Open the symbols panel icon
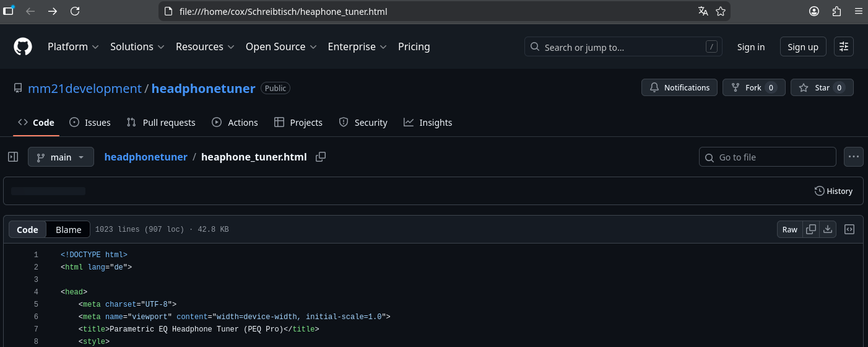Viewport: 868px width, 347px height. pos(849,229)
